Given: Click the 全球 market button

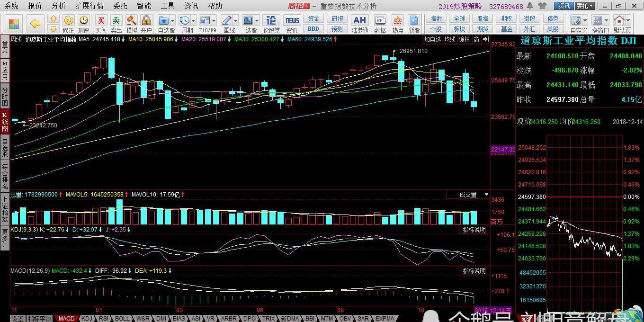Looking at the screenshot, I should [459, 18].
